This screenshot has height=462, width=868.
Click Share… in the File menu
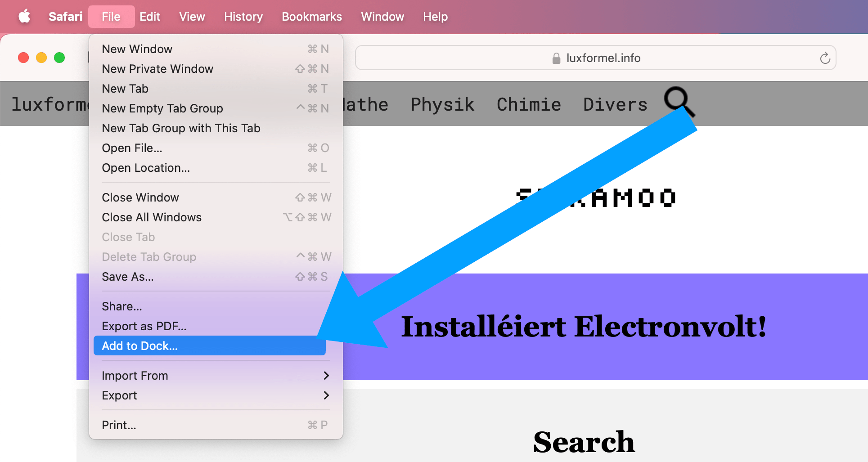tap(121, 306)
